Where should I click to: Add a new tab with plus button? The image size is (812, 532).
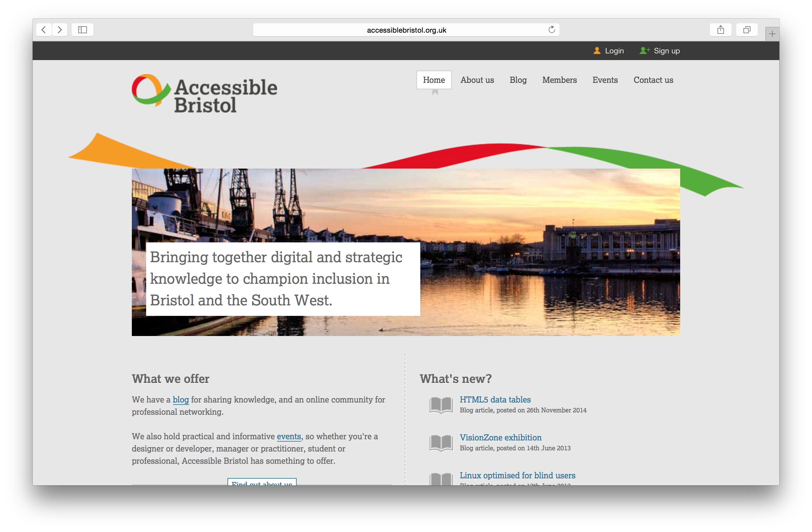(772, 34)
